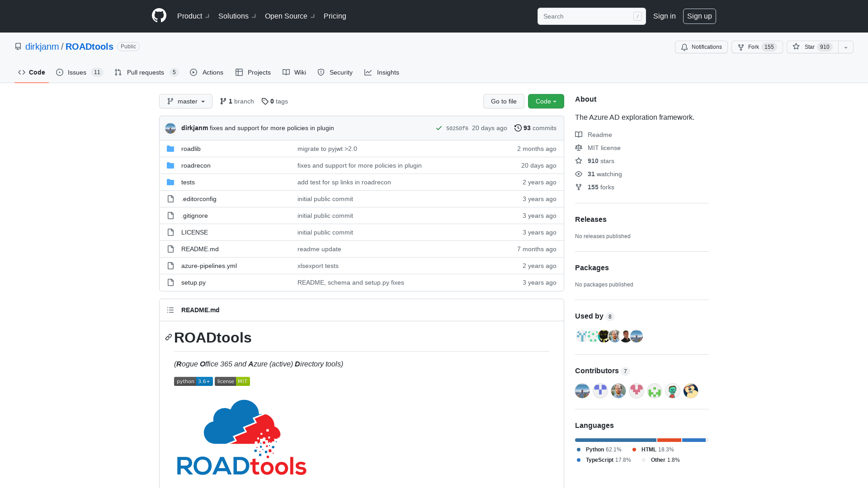Click the license MIT badge

tap(232, 381)
